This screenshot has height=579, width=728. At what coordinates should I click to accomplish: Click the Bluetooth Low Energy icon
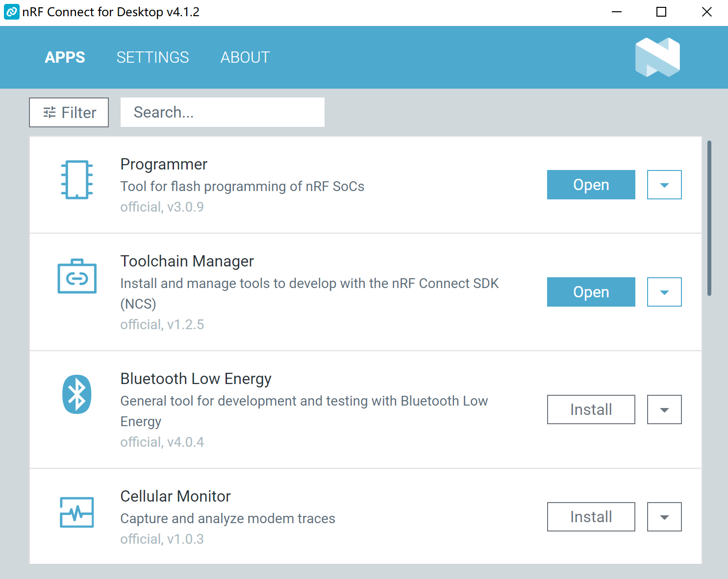pyautogui.click(x=77, y=394)
